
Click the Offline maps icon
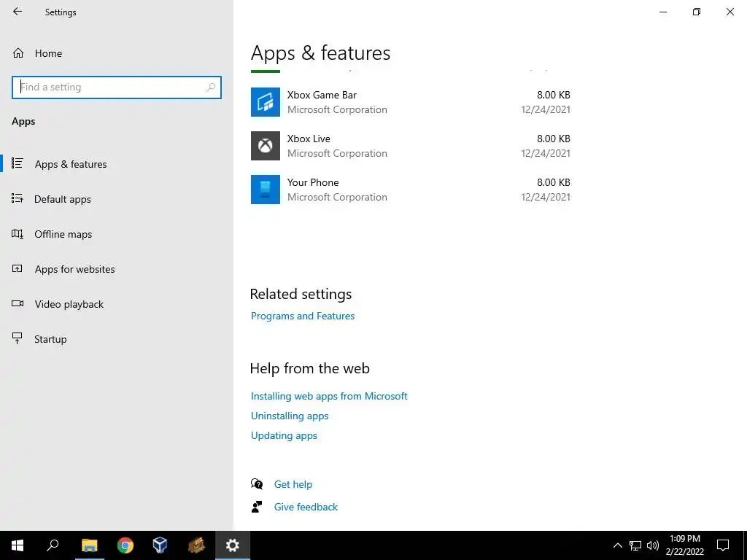click(18, 234)
